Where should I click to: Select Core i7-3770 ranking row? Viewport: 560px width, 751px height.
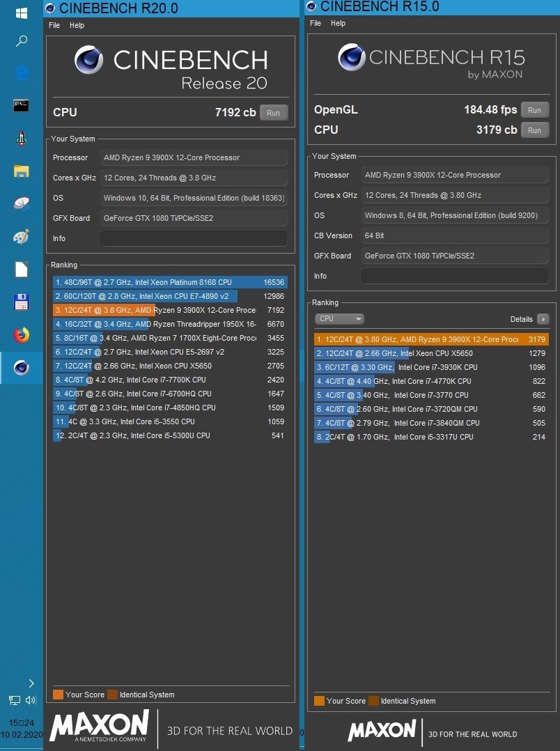pos(431,394)
